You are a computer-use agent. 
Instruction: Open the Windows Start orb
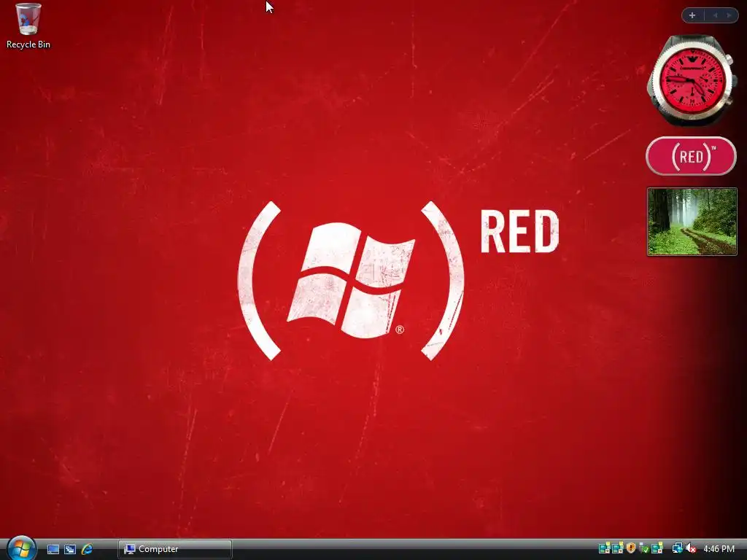point(21,548)
